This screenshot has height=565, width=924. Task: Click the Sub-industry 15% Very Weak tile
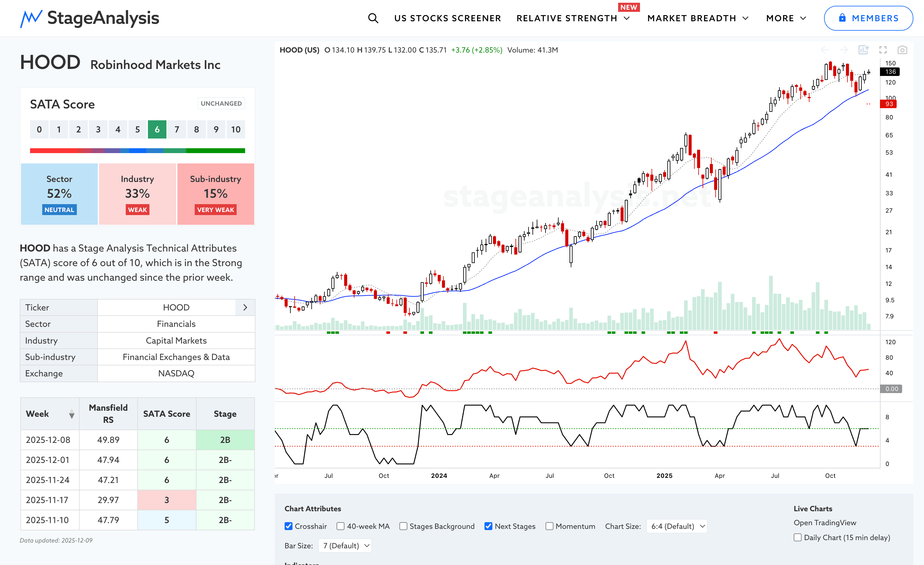point(216,194)
